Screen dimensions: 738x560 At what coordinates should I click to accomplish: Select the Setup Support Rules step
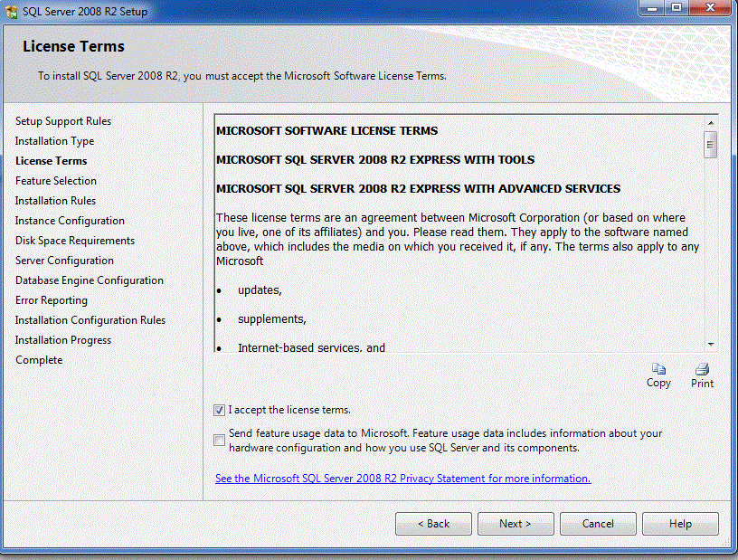(x=63, y=121)
